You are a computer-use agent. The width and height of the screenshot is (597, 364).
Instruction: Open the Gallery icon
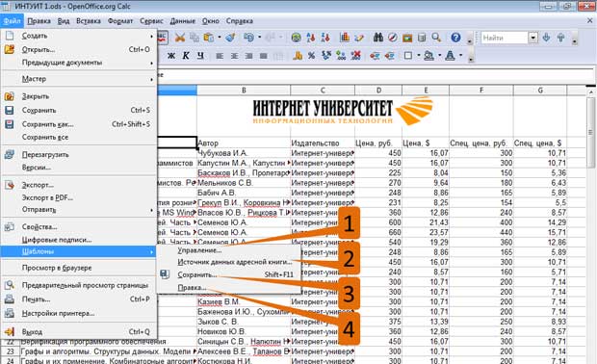pos(407,38)
